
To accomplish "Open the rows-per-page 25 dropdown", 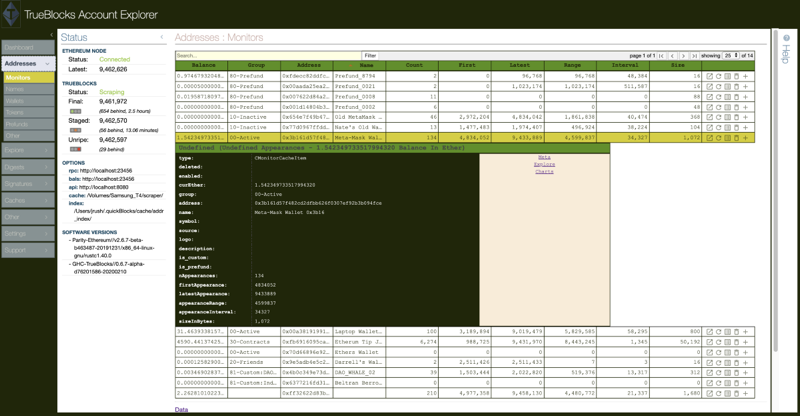I will tap(730, 55).
